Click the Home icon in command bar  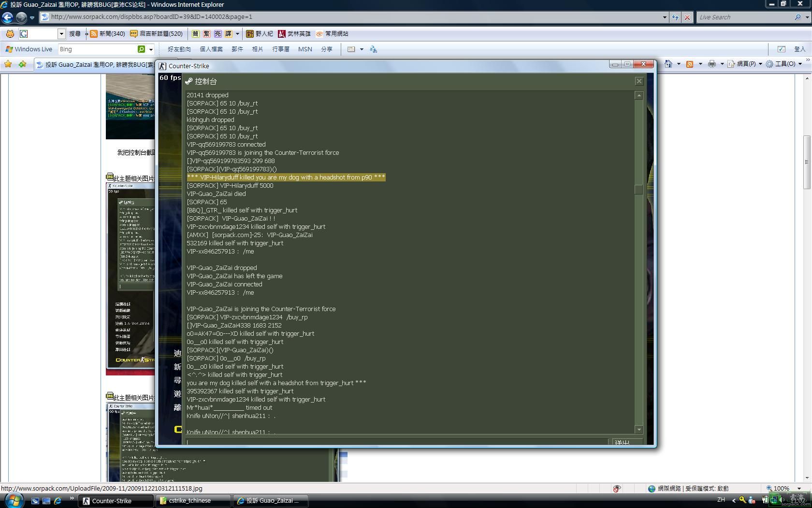pyautogui.click(x=668, y=64)
